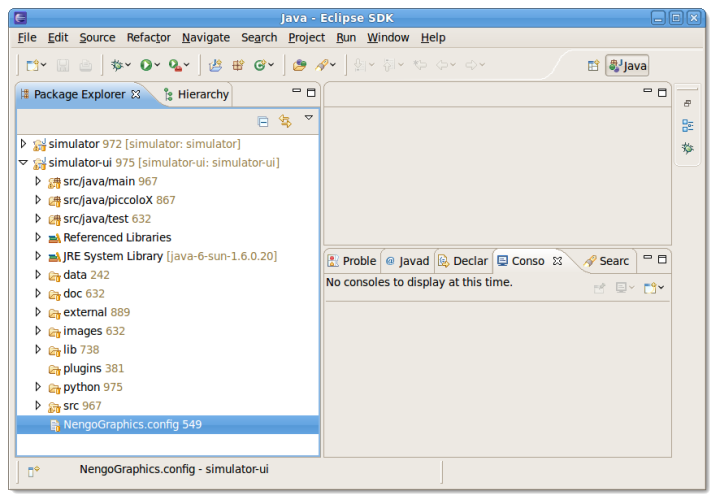Close the Package Explorer tab
This screenshot has width=720, height=504.
click(136, 94)
